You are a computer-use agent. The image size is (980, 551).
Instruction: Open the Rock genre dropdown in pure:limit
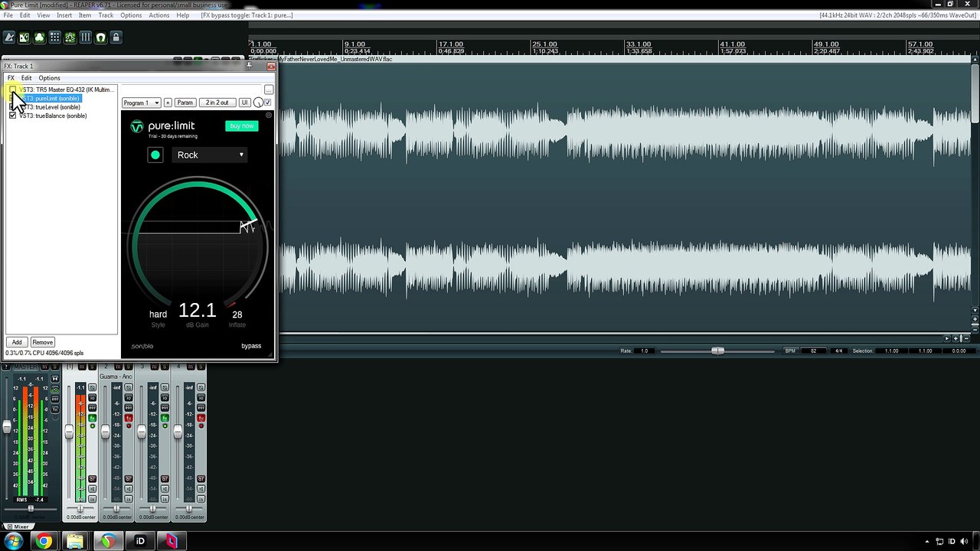click(209, 155)
